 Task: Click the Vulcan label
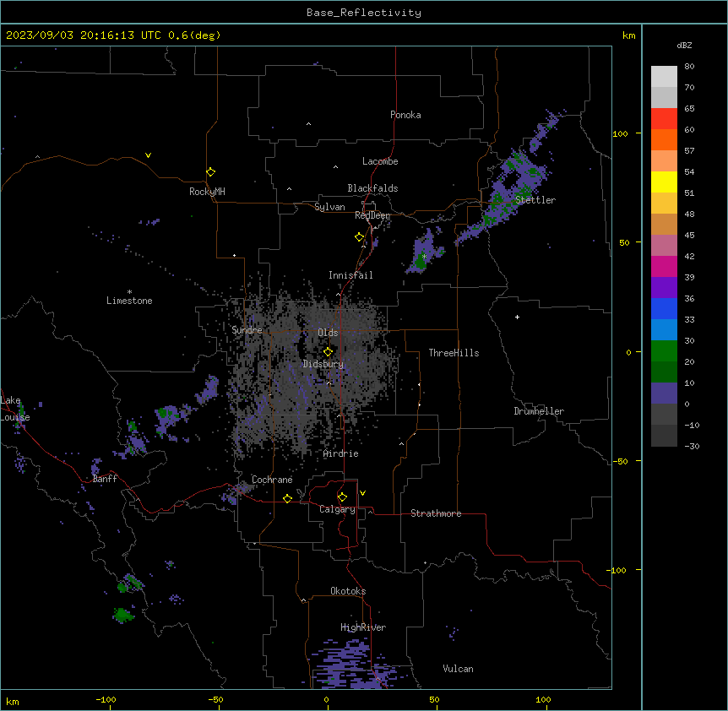click(x=458, y=669)
